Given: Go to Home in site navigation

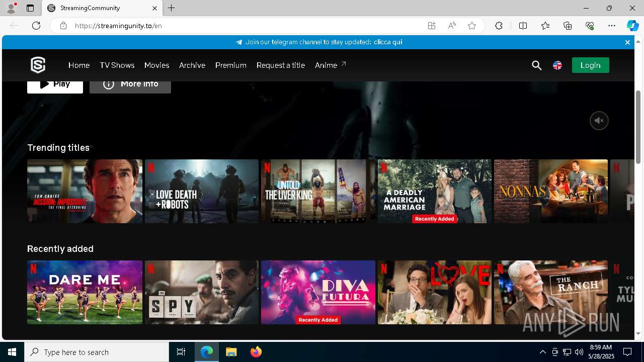Looking at the screenshot, I should 79,65.
